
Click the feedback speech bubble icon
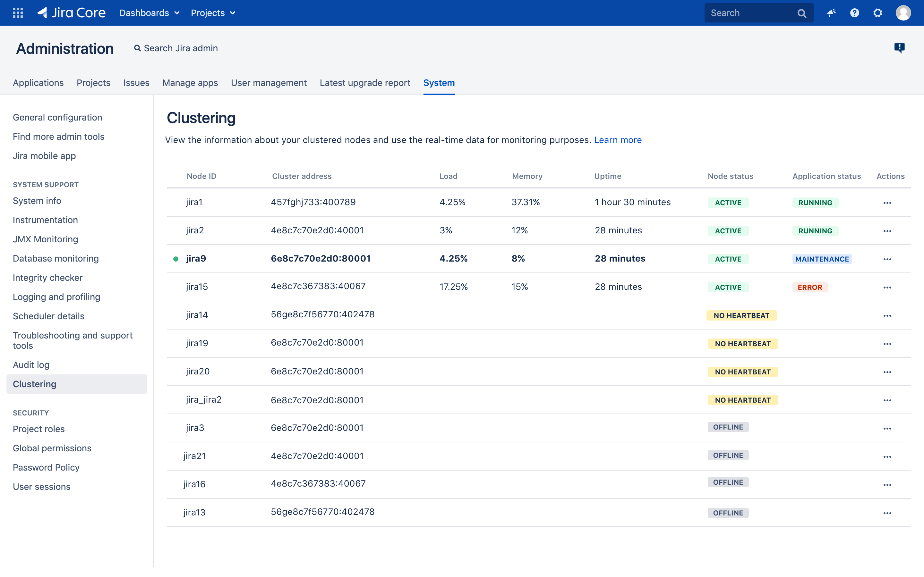point(899,48)
